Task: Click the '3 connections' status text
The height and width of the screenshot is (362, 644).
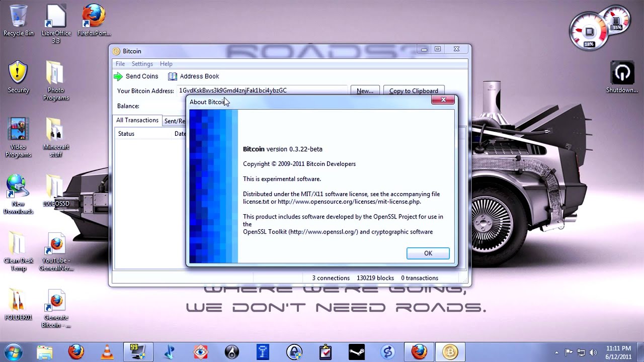Action: [x=331, y=278]
